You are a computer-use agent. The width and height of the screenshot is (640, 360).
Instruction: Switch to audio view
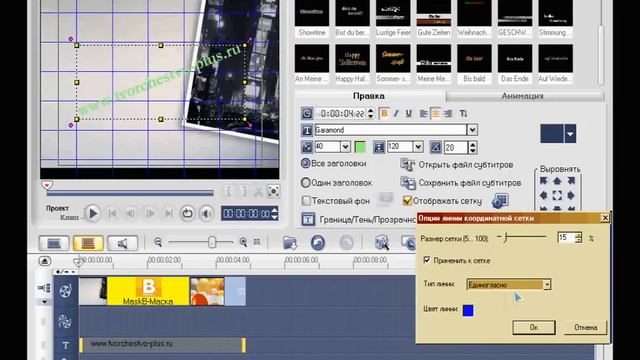[122, 243]
